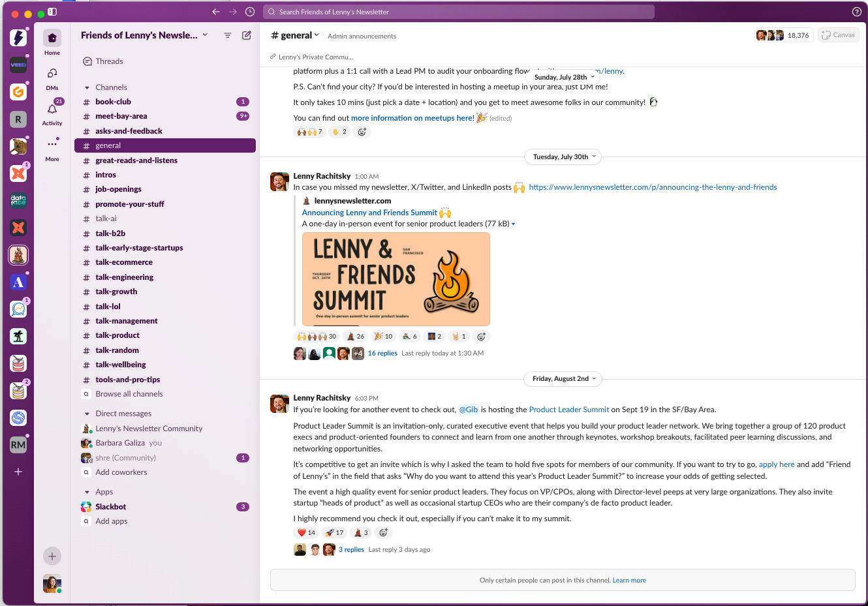Open the #general channel details dropdown

[x=295, y=35]
